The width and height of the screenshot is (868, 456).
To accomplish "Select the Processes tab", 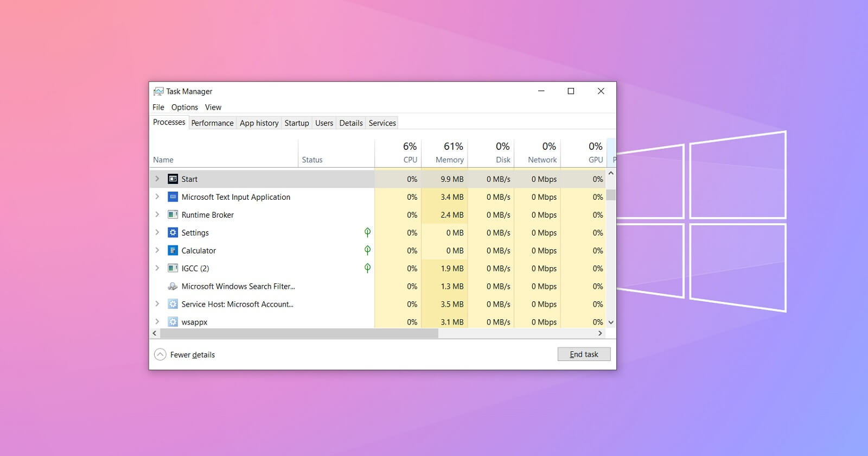I will tap(169, 122).
